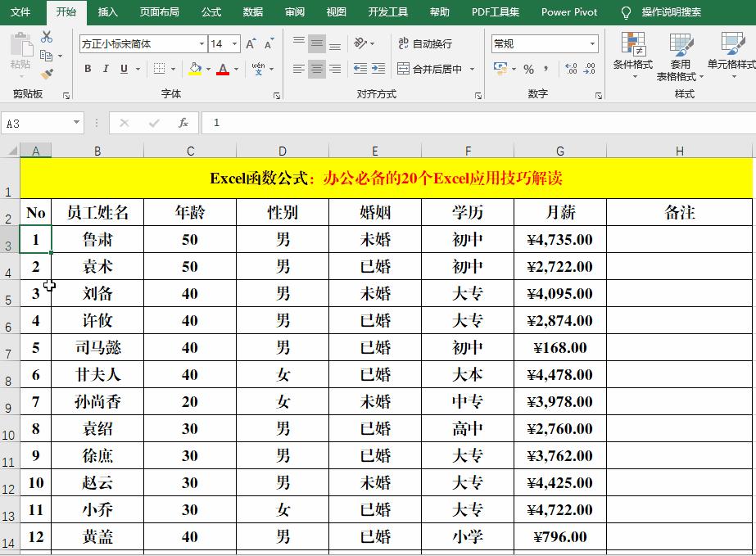Select the 自动换行 wrap text icon
This screenshot has height=556, width=756.
(x=427, y=43)
